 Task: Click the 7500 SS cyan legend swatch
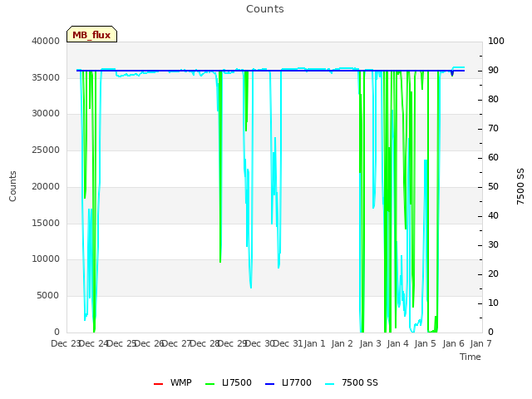[329, 384]
